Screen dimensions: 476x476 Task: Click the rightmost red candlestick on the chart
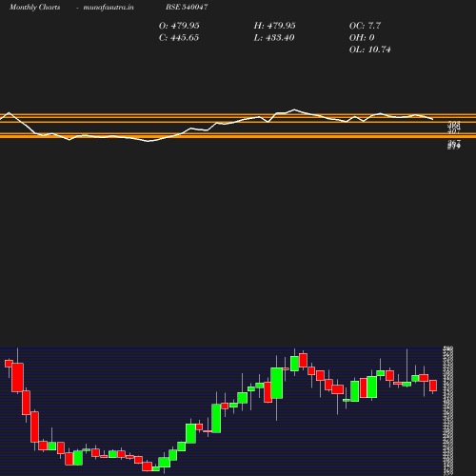pos(433,386)
